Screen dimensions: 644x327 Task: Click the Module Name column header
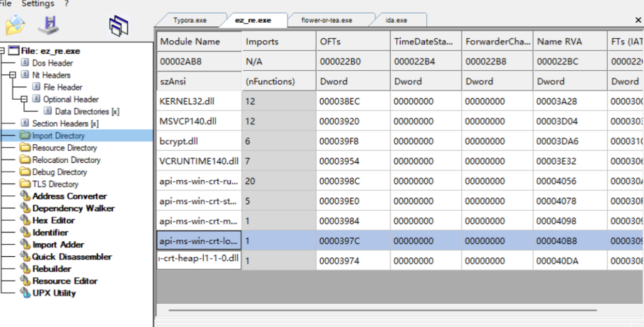(x=199, y=41)
